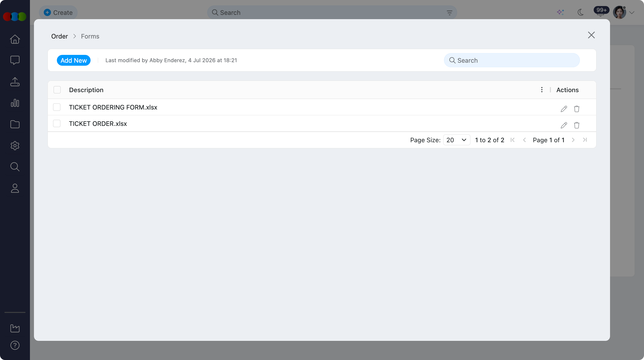Open Description column three-dot menu
This screenshot has height=360, width=644.
(542, 90)
